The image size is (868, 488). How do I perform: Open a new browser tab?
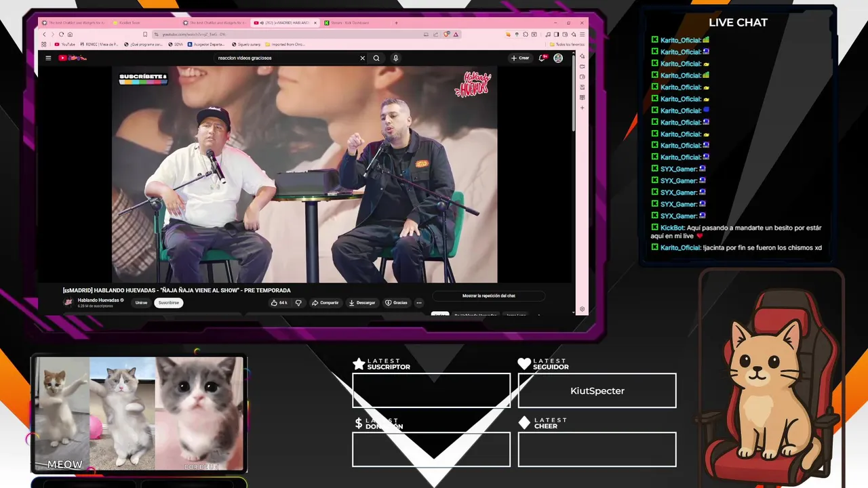click(397, 23)
